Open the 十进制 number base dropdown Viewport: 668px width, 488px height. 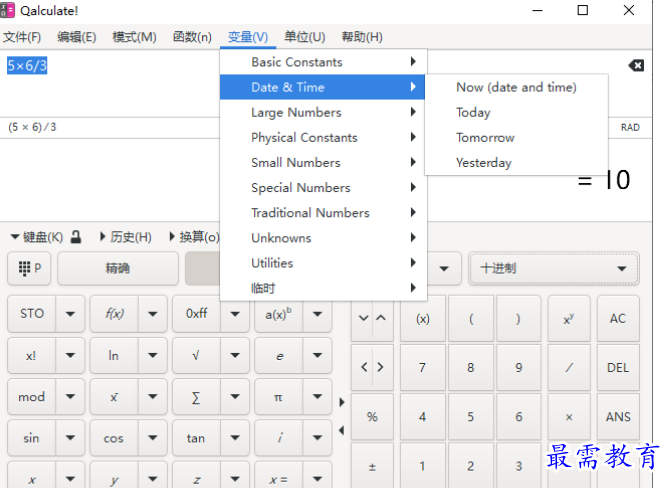[x=553, y=268]
